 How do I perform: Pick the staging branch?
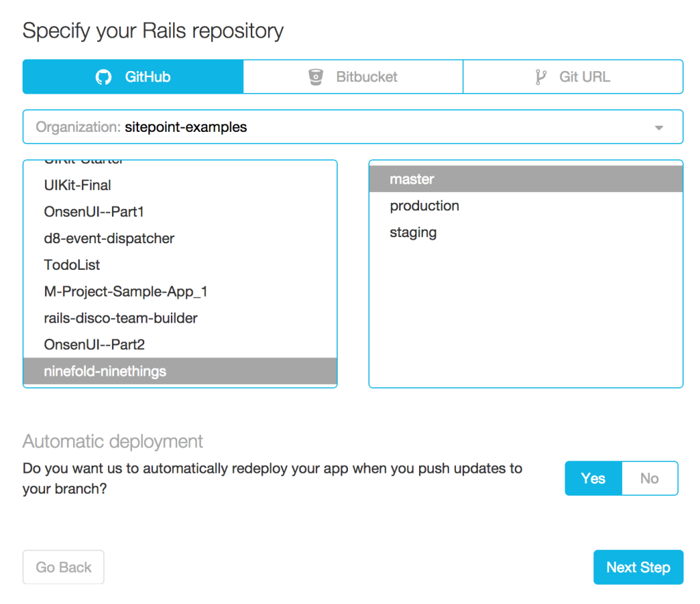[413, 232]
